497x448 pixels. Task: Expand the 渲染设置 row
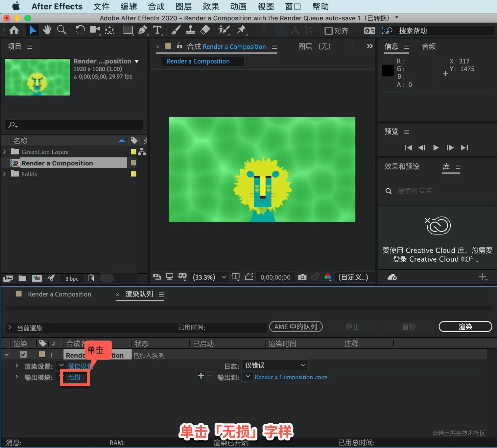17,365
